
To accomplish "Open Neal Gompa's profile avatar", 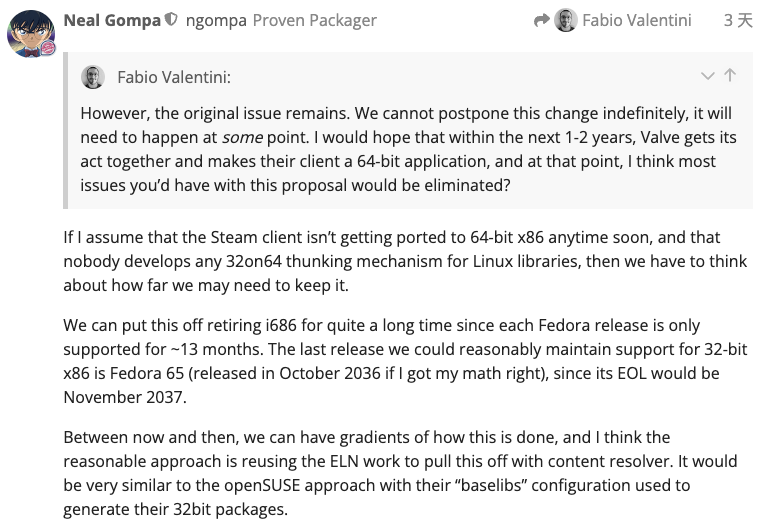I will (x=30, y=32).
